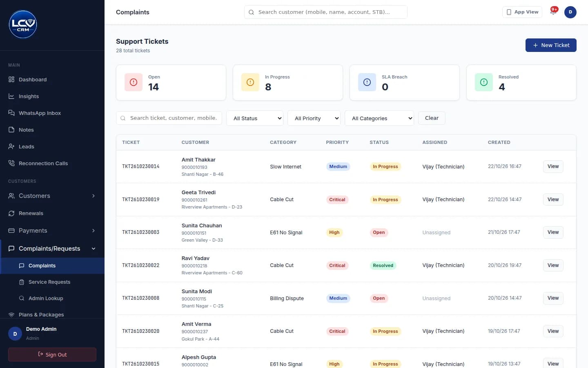Open the user avatar menu in header
The image size is (588, 368).
pos(570,12)
